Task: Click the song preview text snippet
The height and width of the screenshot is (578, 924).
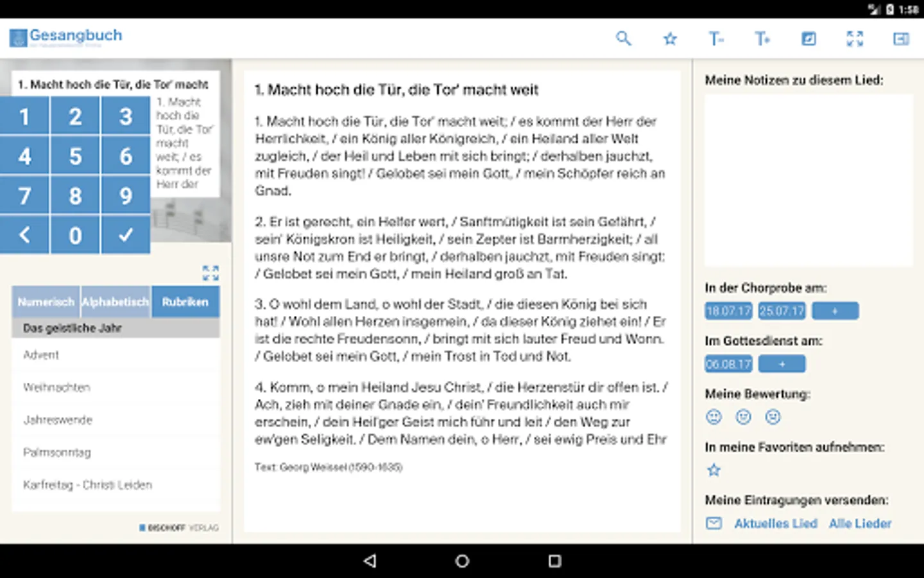Action: click(x=184, y=143)
